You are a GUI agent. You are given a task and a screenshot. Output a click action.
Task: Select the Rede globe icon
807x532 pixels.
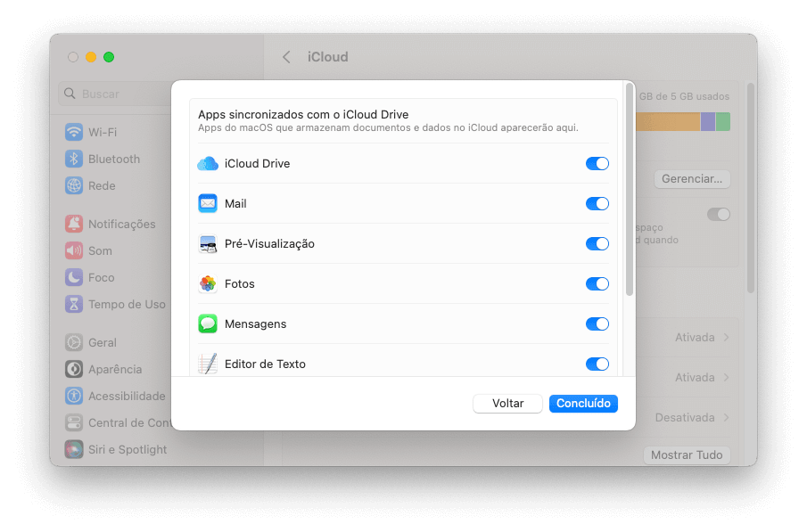pos(74,185)
